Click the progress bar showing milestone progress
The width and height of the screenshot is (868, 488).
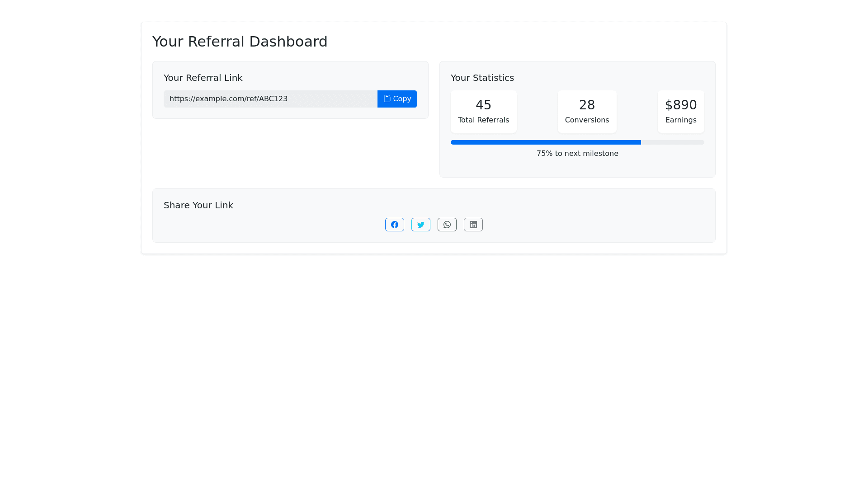[x=577, y=142]
